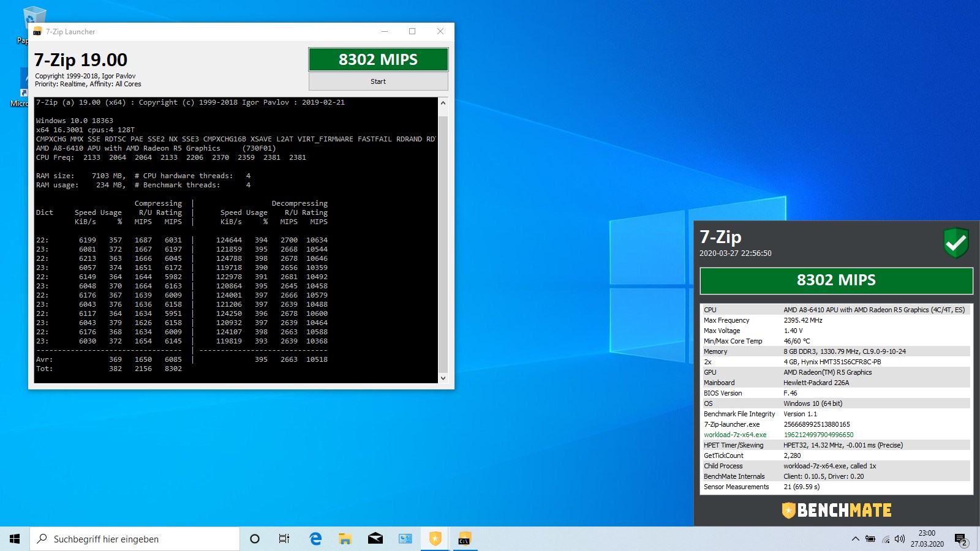Click the console Avr: line with 6085

pyautogui.click(x=182, y=359)
